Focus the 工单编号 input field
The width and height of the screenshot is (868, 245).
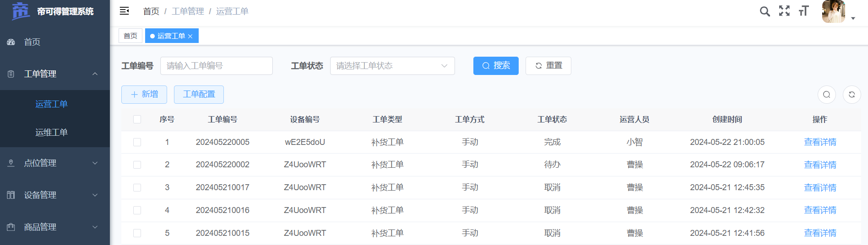[x=216, y=66]
